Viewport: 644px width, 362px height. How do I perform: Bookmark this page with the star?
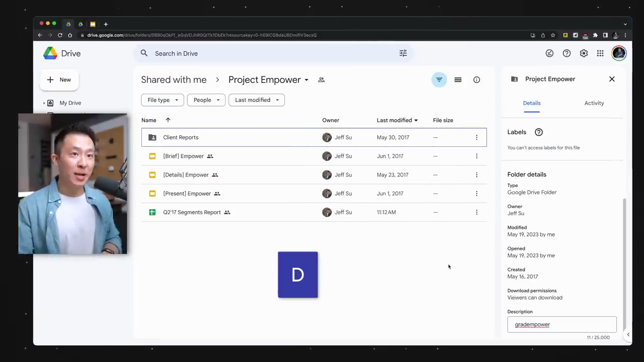pos(553,35)
